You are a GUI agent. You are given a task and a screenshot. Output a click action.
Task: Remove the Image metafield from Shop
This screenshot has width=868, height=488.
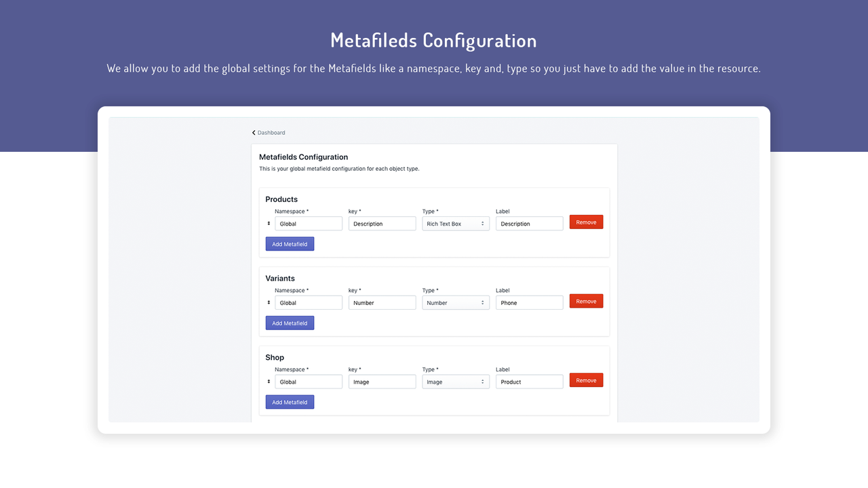pos(585,380)
